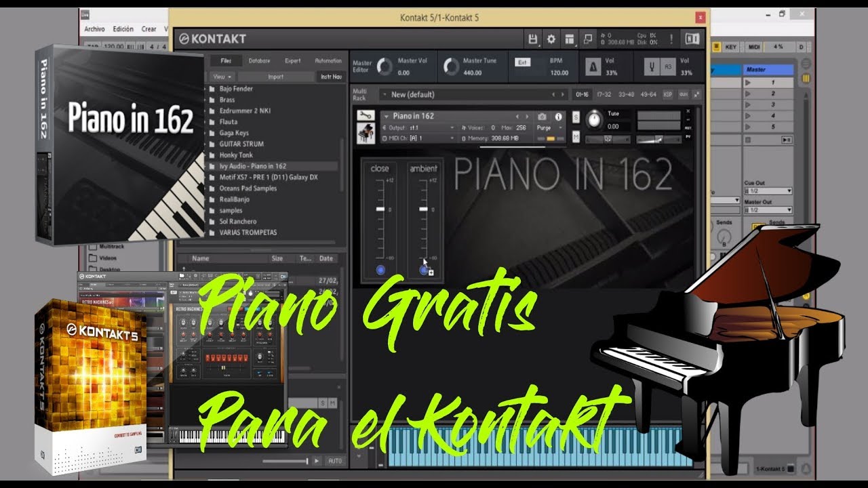Expand the Honky Tonk folder arrow
This screenshot has height=488, width=868.
pos(206,155)
